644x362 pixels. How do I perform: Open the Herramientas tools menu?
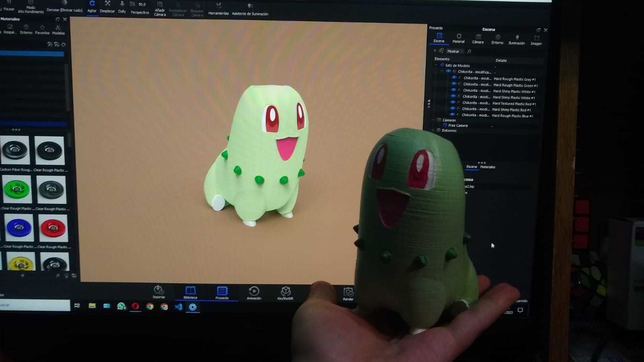click(219, 9)
